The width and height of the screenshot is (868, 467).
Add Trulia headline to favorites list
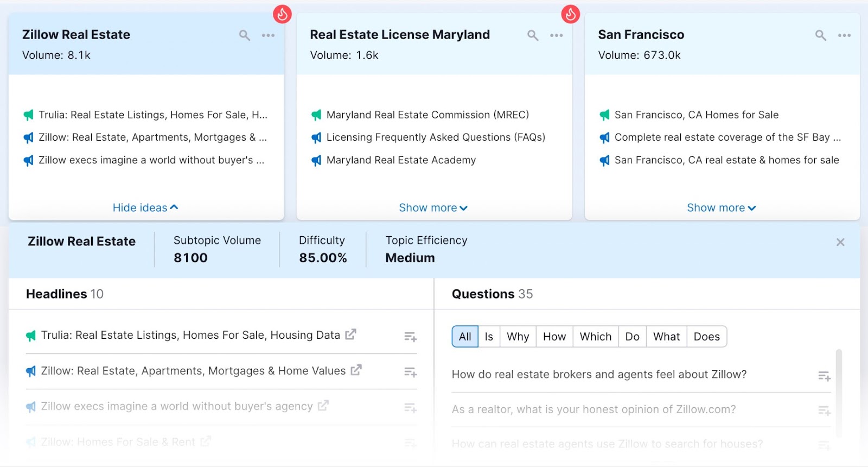pyautogui.click(x=410, y=337)
